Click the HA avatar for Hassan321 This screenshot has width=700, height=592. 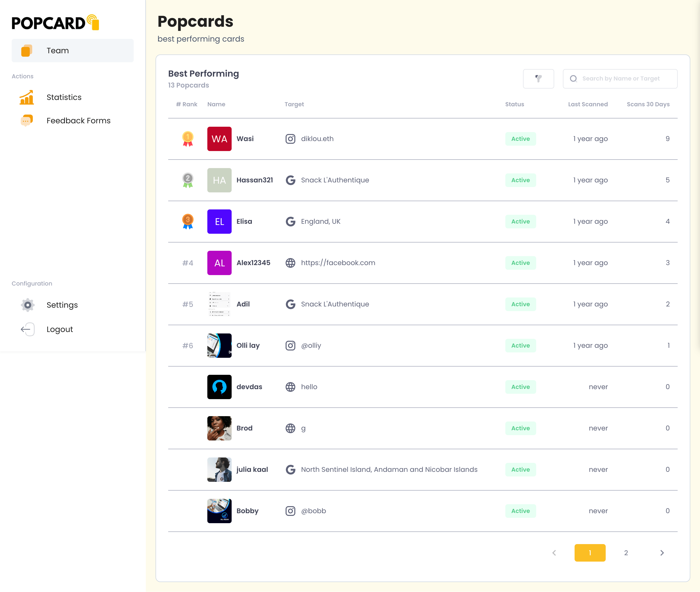[219, 180]
